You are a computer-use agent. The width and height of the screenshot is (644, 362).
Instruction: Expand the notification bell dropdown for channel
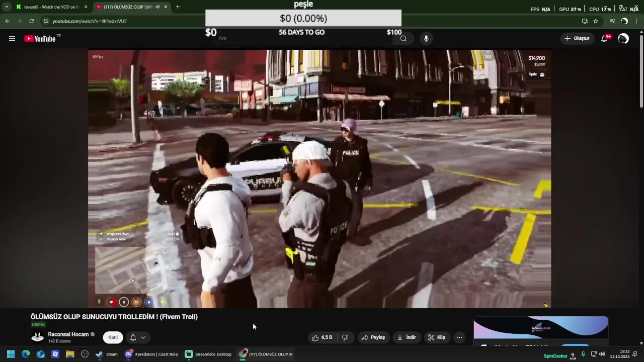click(138, 337)
